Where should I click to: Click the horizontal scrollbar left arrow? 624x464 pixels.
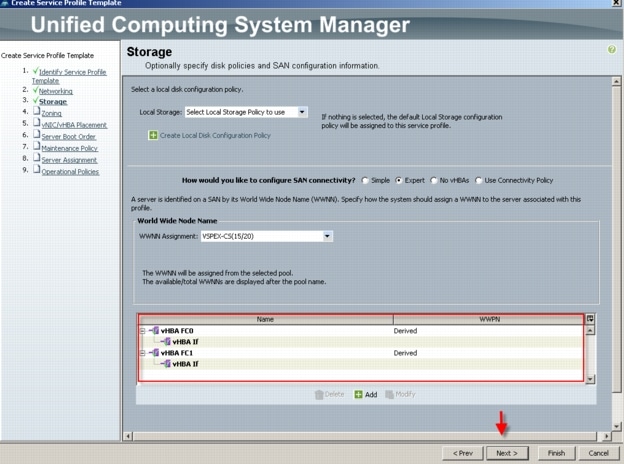click(x=128, y=436)
